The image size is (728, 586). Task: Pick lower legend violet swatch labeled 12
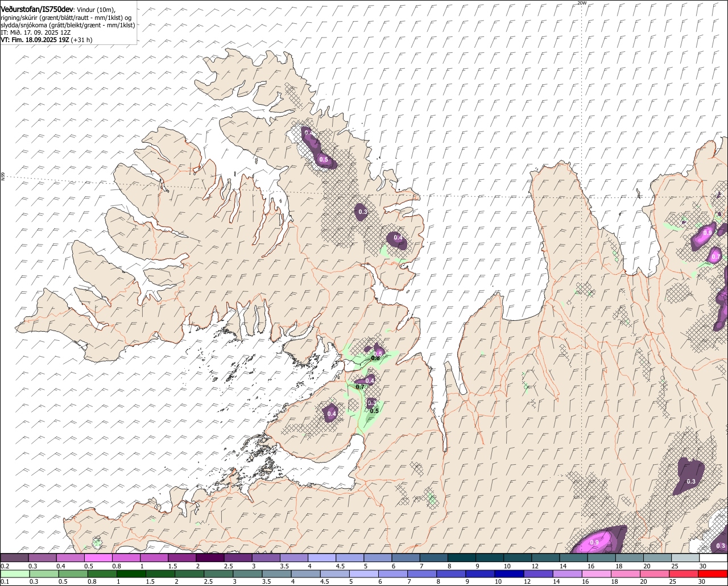pos(539,573)
